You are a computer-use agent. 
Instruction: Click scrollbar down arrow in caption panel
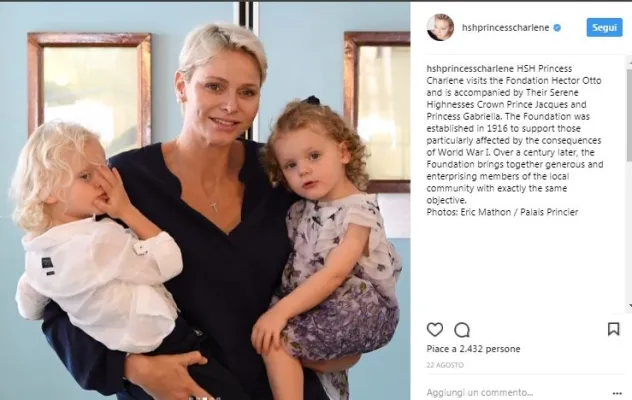(x=629, y=306)
